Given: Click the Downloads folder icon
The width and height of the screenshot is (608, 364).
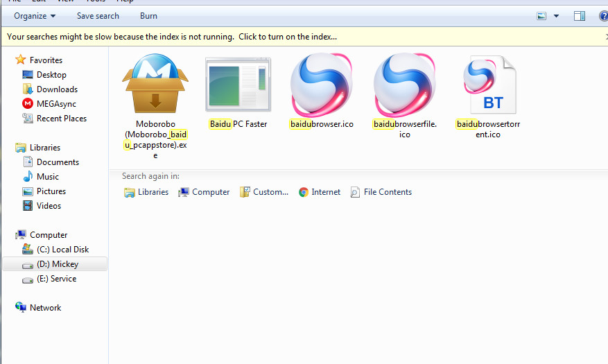Looking at the screenshot, I should pyautogui.click(x=28, y=89).
